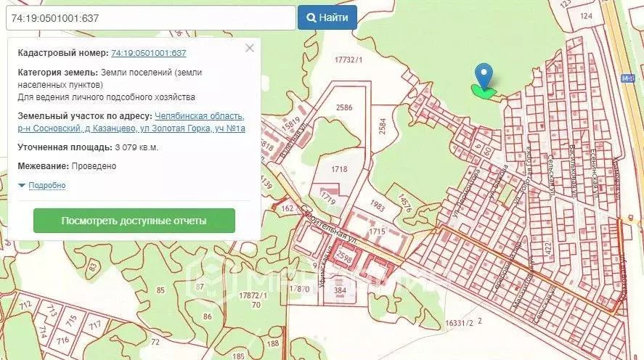
Task: Select parcel 1718 on the map
Action: pyautogui.click(x=339, y=169)
